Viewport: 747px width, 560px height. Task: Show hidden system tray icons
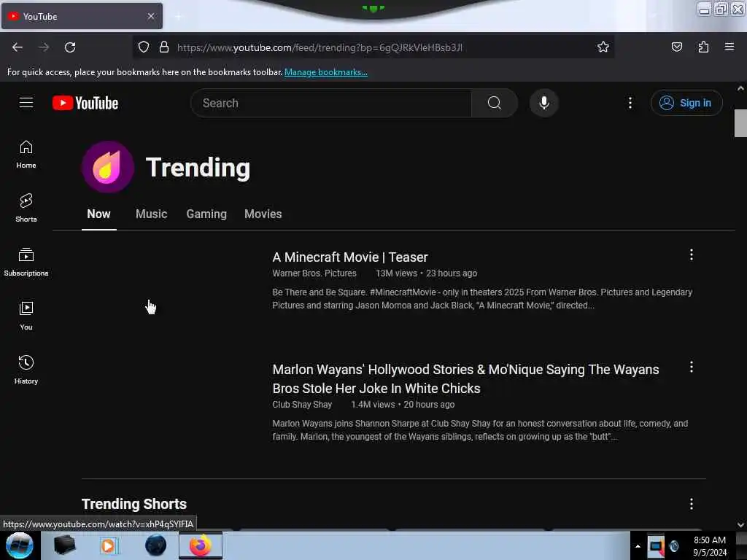(638, 546)
